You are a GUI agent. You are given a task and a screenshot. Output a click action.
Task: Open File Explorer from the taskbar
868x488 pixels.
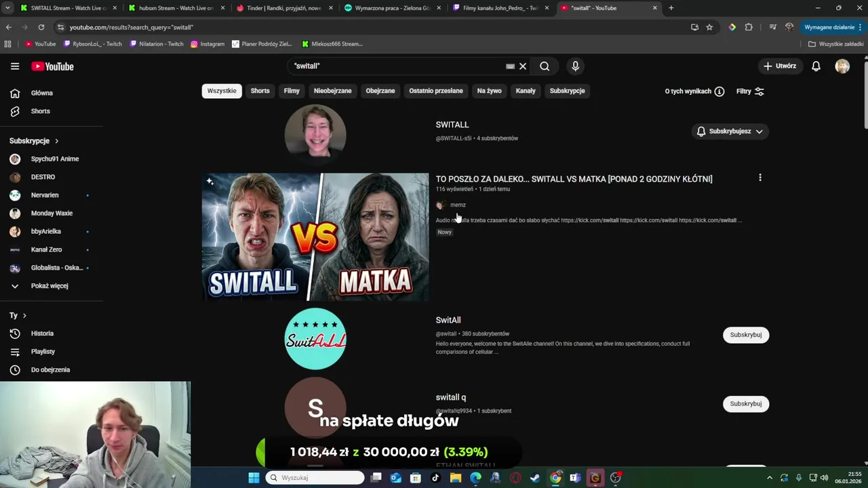coord(456,478)
